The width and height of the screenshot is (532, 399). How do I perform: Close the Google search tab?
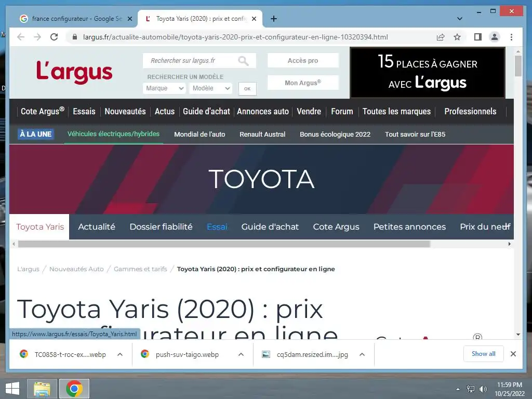[129, 19]
